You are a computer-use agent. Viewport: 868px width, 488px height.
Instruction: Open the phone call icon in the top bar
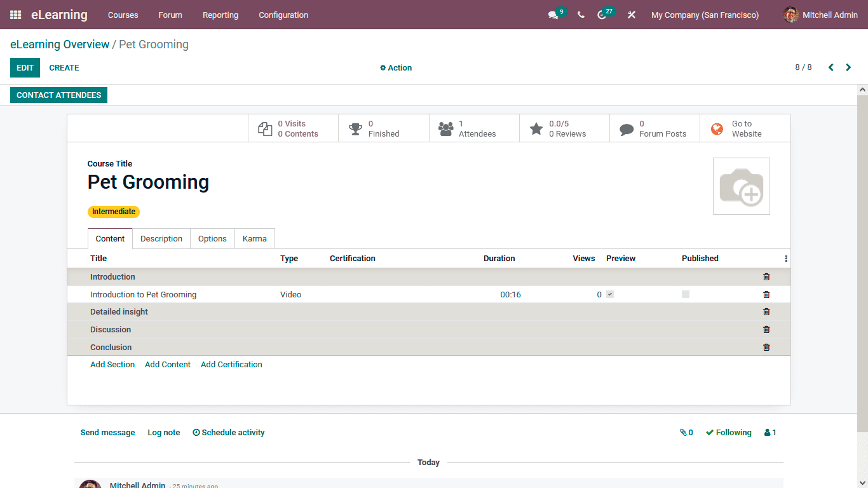(x=580, y=15)
